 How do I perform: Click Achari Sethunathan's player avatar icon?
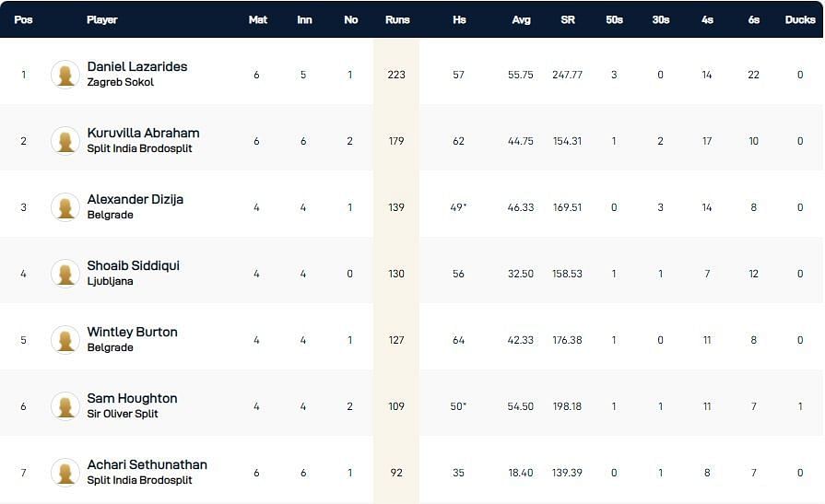point(65,473)
